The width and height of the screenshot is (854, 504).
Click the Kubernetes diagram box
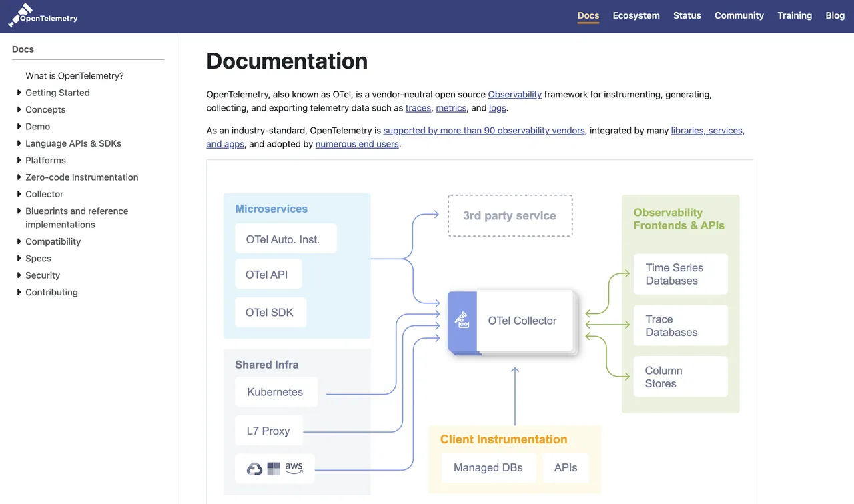click(276, 391)
